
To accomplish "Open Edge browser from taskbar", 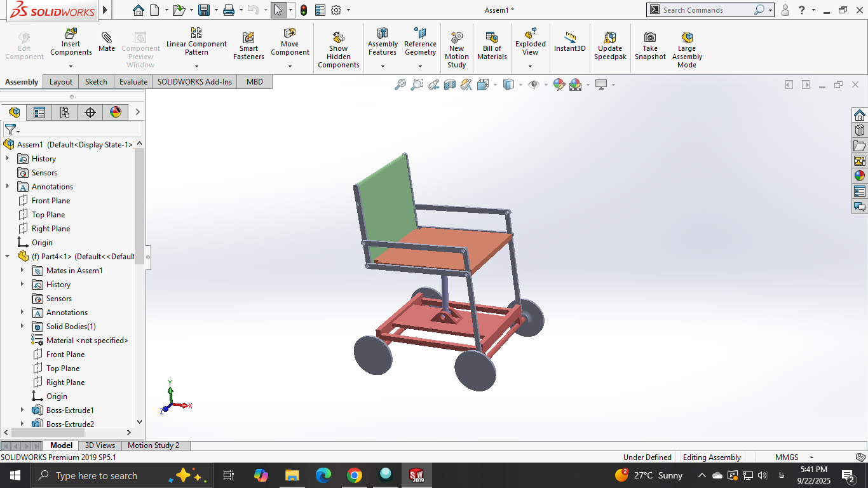I will [x=323, y=475].
